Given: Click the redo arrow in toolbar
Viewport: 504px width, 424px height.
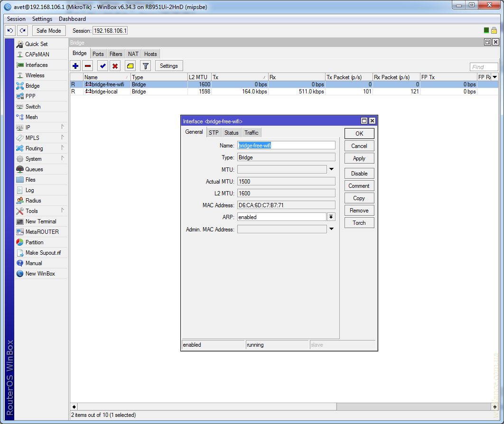Looking at the screenshot, I should pos(22,30).
